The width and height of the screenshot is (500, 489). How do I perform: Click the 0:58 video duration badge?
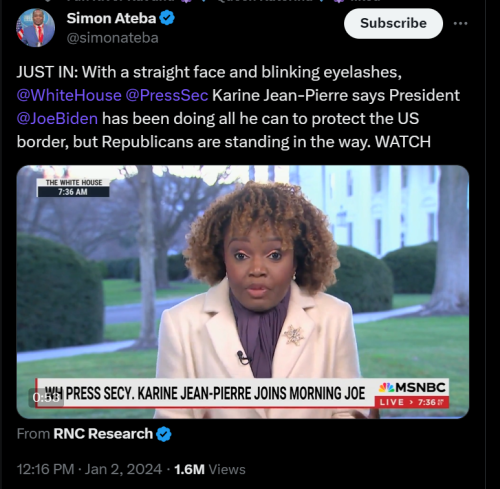coord(46,397)
